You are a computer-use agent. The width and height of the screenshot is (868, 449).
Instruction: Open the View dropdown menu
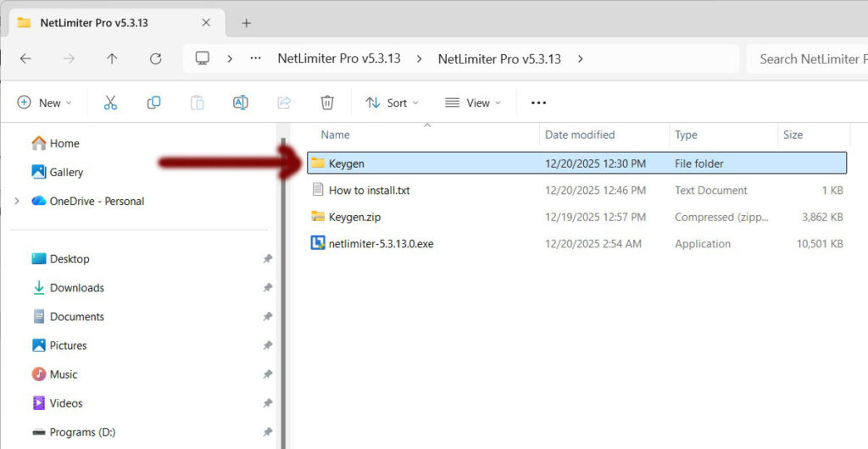[473, 103]
